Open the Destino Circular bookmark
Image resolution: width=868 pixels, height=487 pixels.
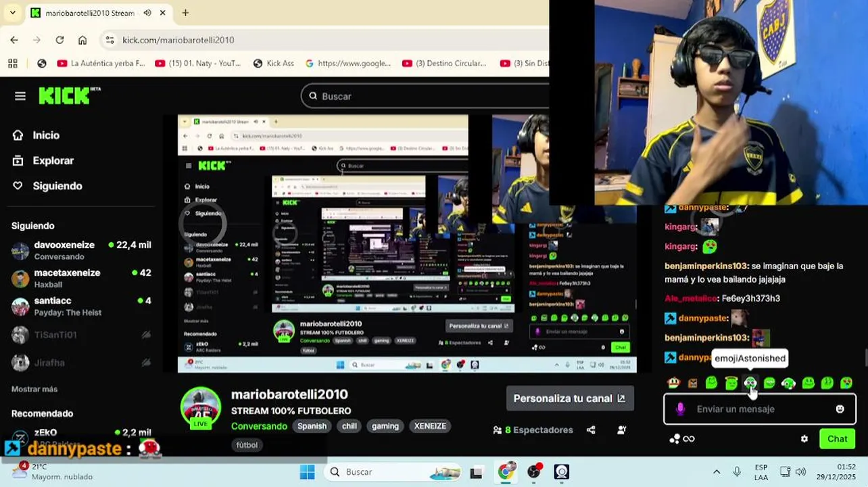pos(445,64)
